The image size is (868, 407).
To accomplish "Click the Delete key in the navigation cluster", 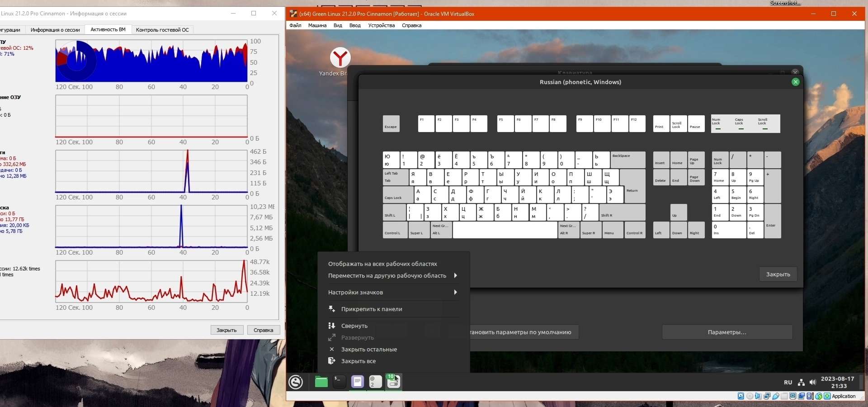I will pyautogui.click(x=661, y=177).
